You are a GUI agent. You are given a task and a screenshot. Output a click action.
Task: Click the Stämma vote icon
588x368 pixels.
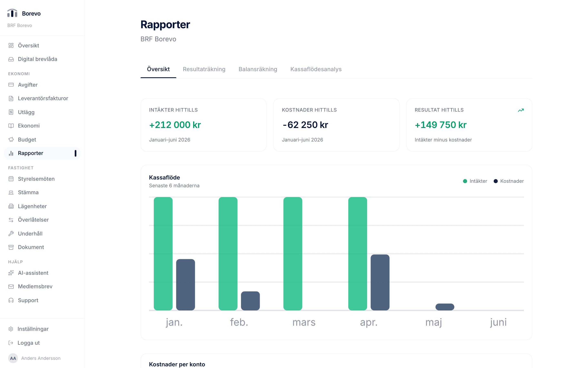click(x=11, y=193)
